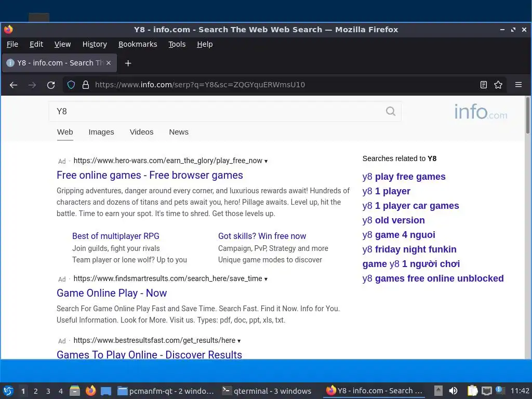Select related search 'y8 old version'
This screenshot has height=399, width=532.
point(393,220)
